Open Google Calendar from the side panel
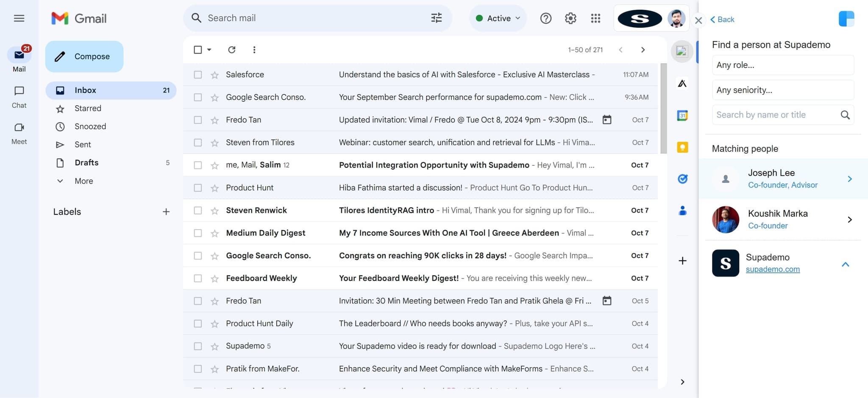This screenshot has height=398, width=868. tap(682, 115)
